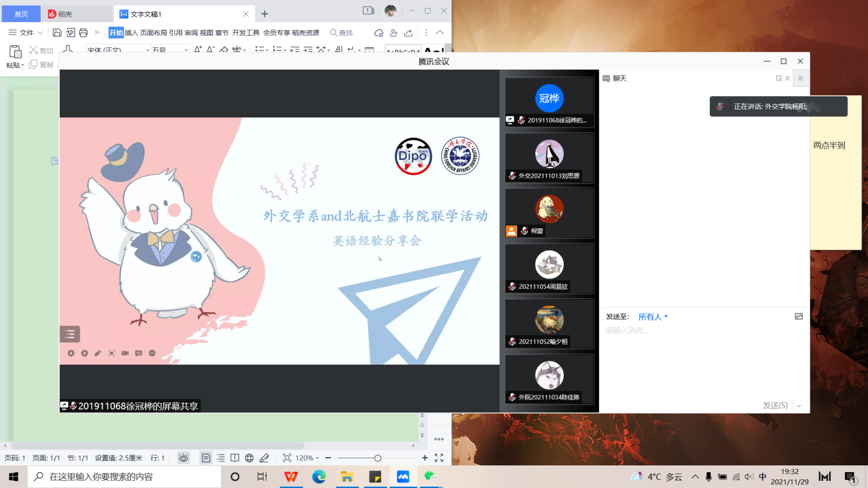The height and width of the screenshot is (488, 868).
Task: Switch to the 页面布局 ribbon tab
Action: point(153,33)
